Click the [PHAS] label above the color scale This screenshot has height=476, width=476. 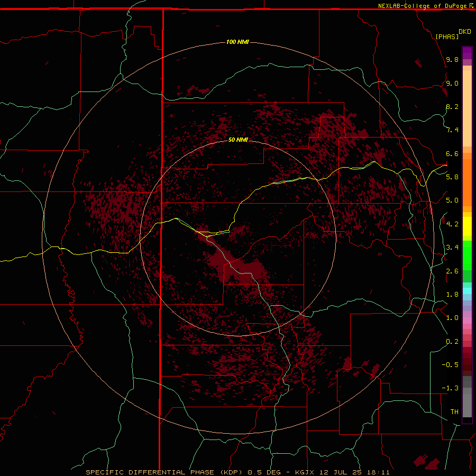click(447, 36)
